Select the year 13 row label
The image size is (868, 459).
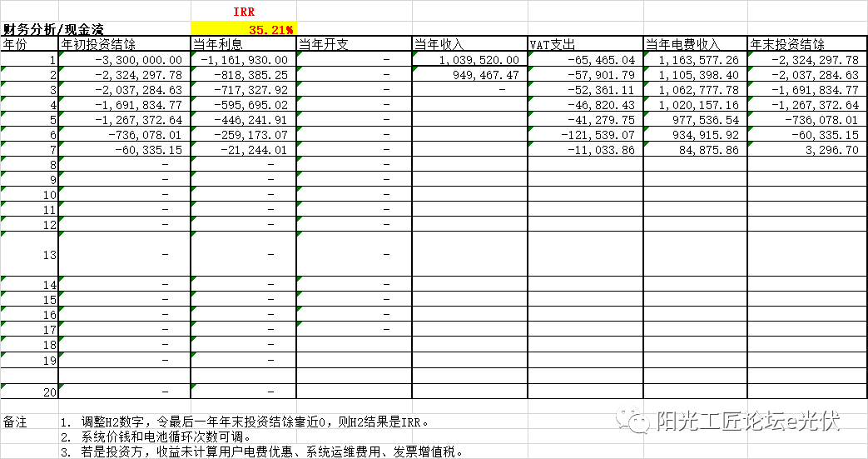coord(29,254)
